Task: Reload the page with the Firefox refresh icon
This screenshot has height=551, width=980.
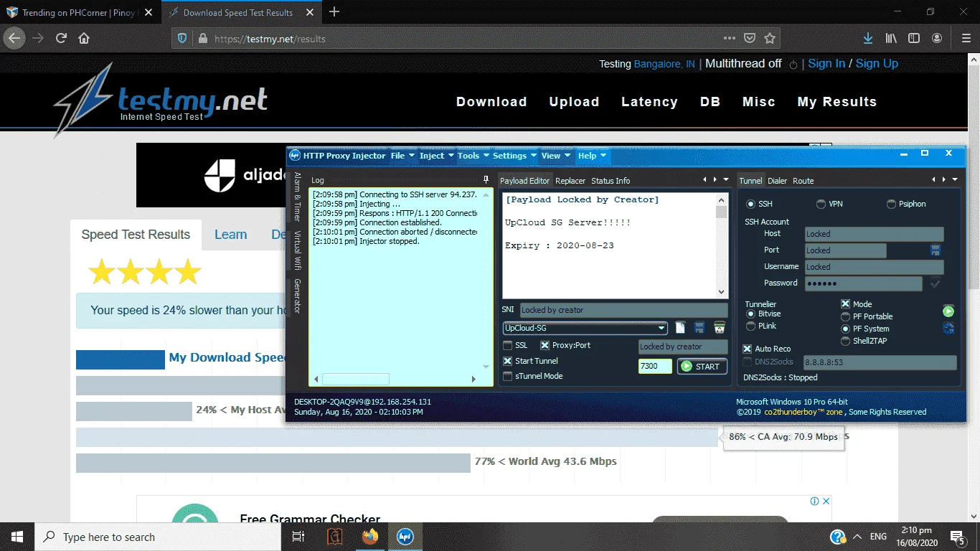Action: pos(61,38)
